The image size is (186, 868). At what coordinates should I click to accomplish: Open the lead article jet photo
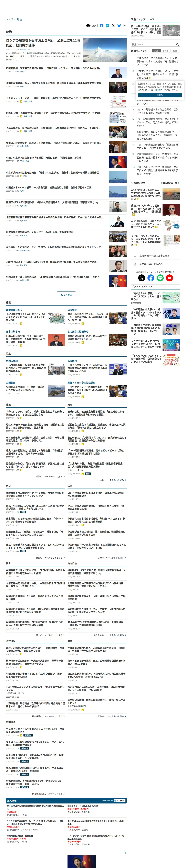[x=105, y=50]
